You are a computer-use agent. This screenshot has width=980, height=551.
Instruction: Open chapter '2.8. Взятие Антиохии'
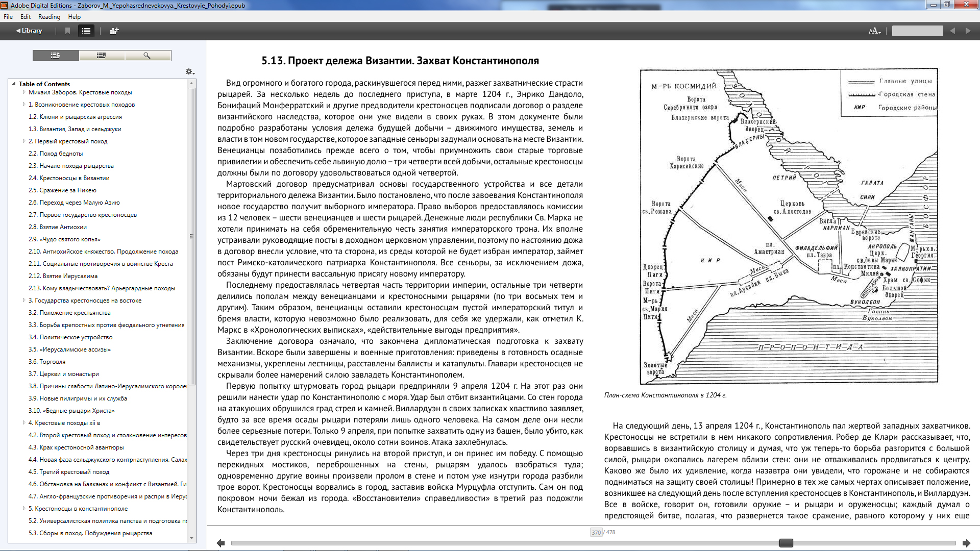tap(58, 227)
